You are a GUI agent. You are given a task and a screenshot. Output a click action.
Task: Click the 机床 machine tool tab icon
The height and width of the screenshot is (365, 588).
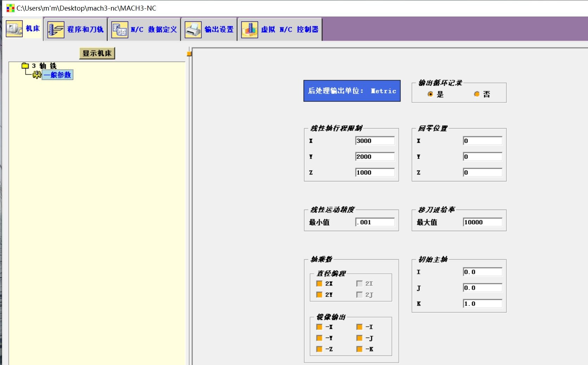(14, 29)
